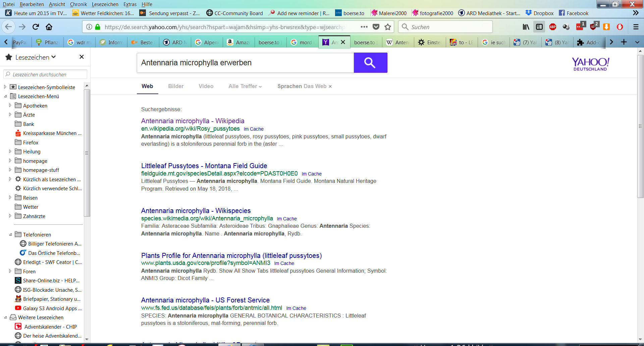Expand the Alle Treffer filter dropdown
644x346 pixels.
245,86
